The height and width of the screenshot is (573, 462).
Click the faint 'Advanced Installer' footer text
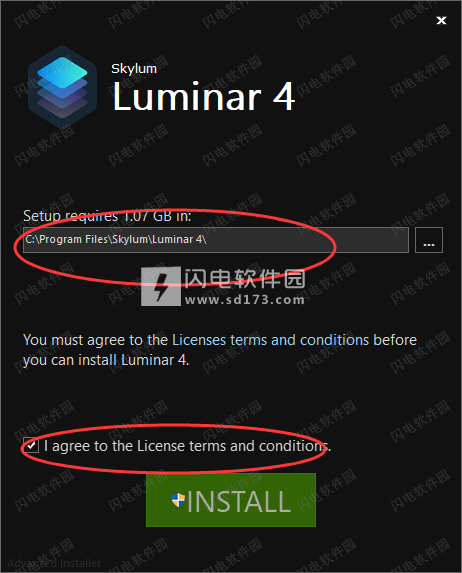(x=54, y=563)
